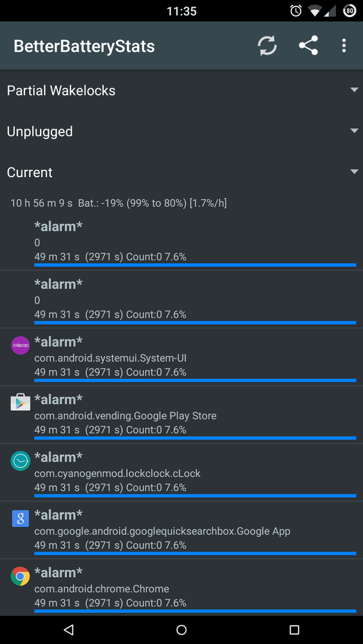This screenshot has height=644, width=363.
Task: Tap the cLock clock icon
Action: click(x=20, y=461)
